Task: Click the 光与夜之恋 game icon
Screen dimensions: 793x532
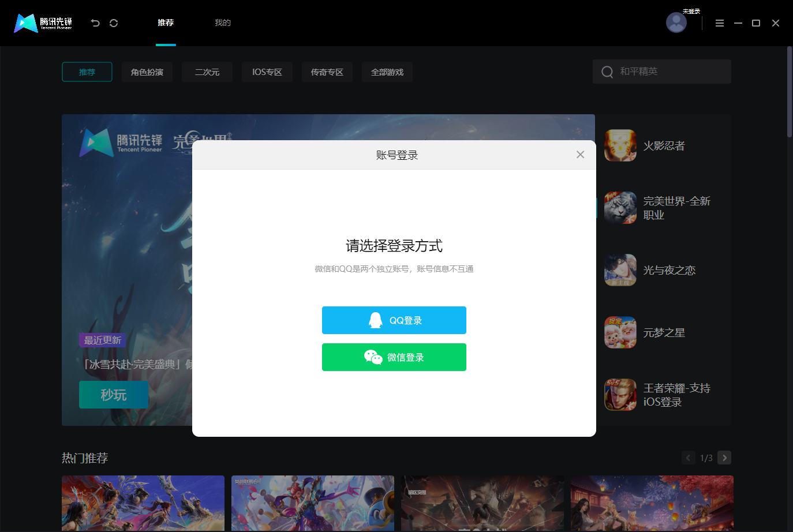Action: 620,269
